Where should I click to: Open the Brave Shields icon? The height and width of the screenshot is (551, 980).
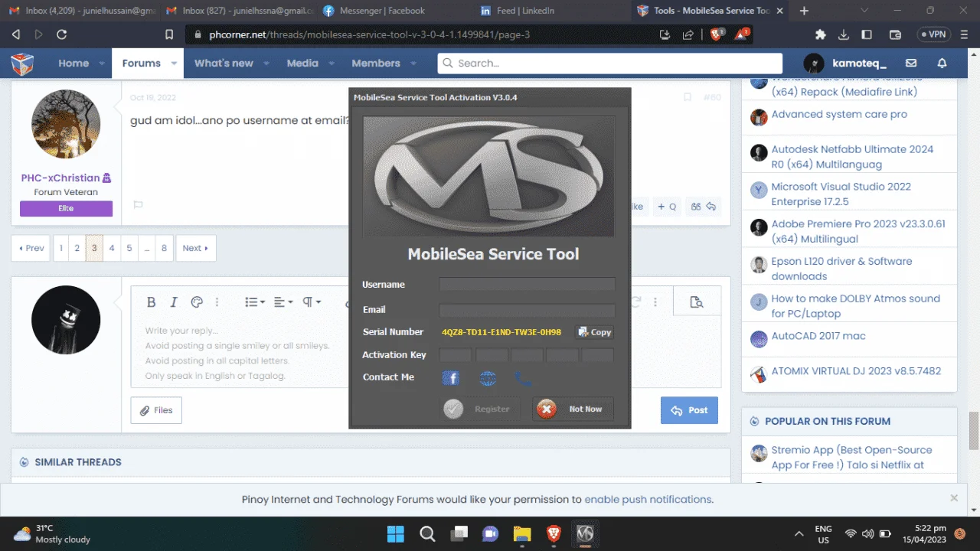(x=717, y=34)
